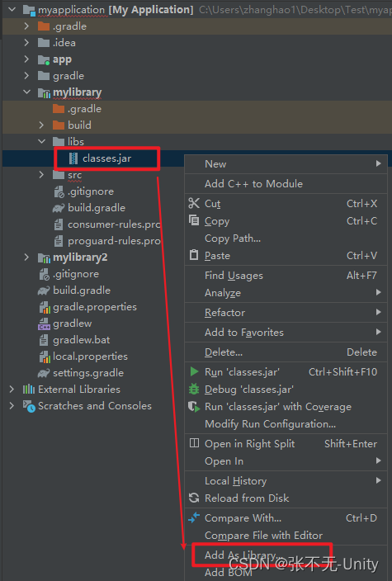Click the External Libraries icon

[x=29, y=389]
